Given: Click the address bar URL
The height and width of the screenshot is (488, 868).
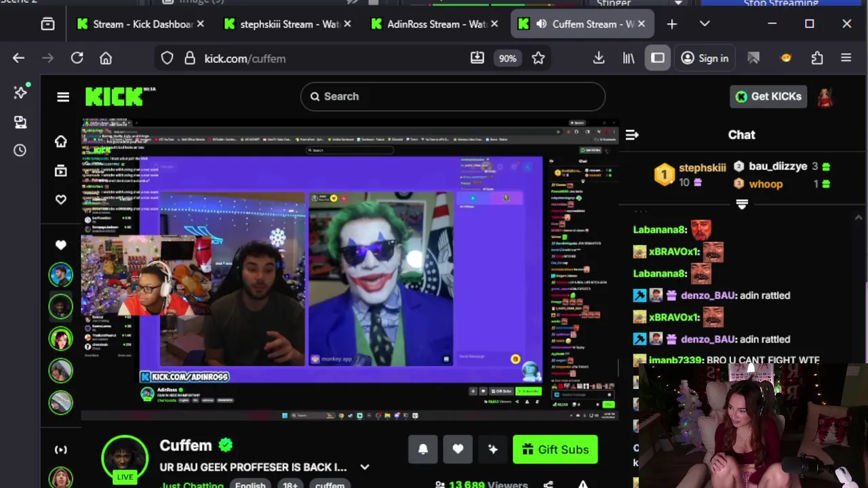Looking at the screenshot, I should click(245, 58).
